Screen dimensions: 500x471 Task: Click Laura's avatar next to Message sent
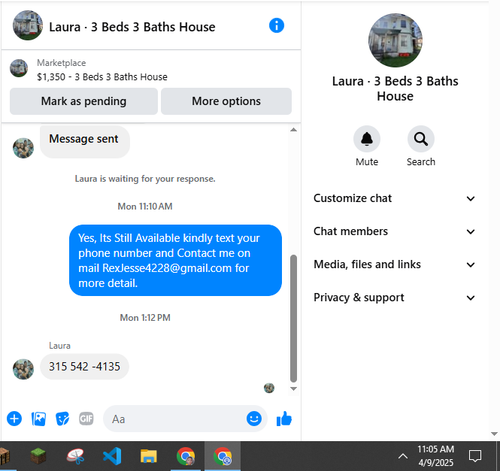click(23, 148)
